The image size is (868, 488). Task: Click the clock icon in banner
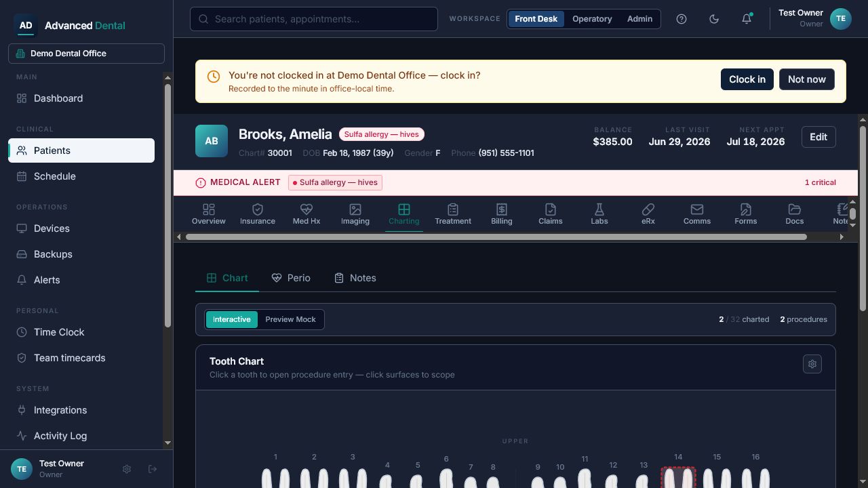213,77
